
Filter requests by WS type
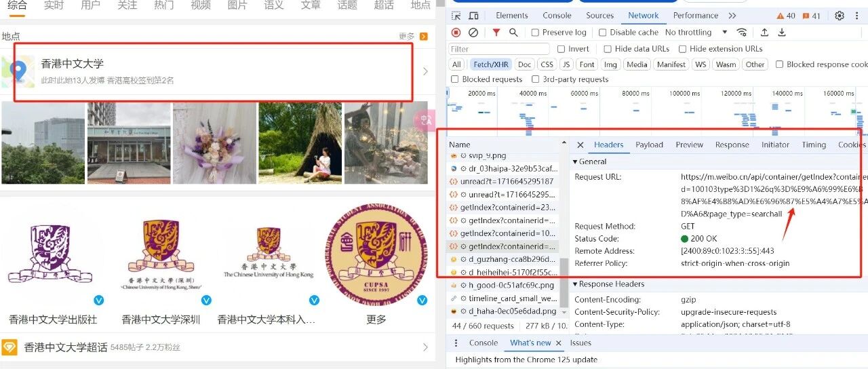(x=701, y=64)
